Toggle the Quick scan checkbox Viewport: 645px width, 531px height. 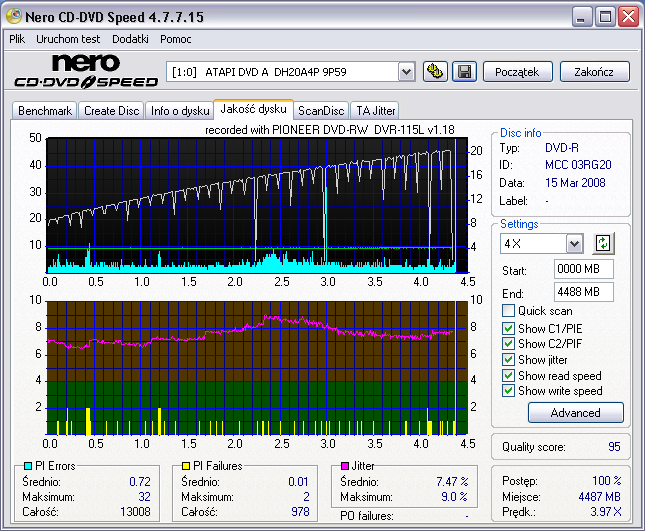(508, 311)
